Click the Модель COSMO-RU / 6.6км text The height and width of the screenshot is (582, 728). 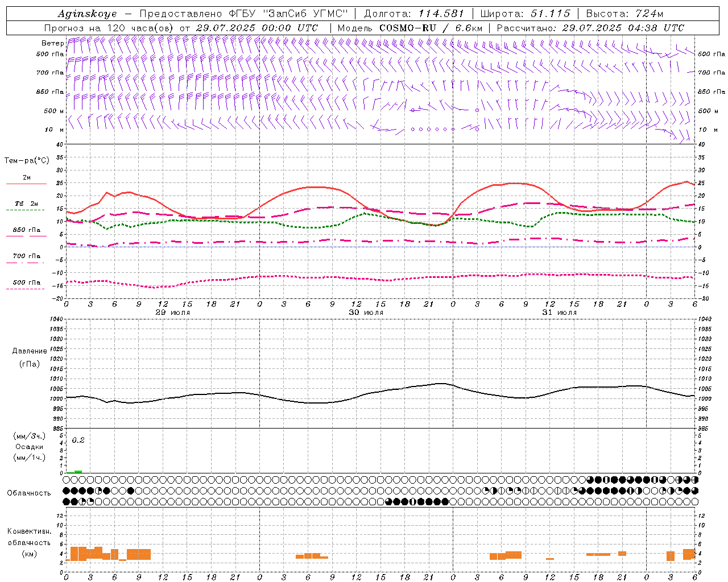point(409,28)
